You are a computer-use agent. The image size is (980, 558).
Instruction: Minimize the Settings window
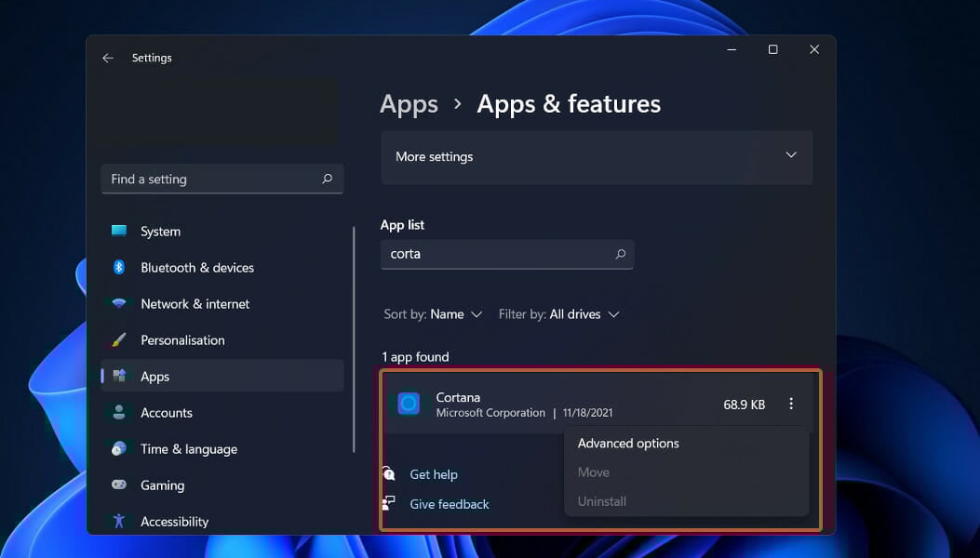pyautogui.click(x=732, y=49)
